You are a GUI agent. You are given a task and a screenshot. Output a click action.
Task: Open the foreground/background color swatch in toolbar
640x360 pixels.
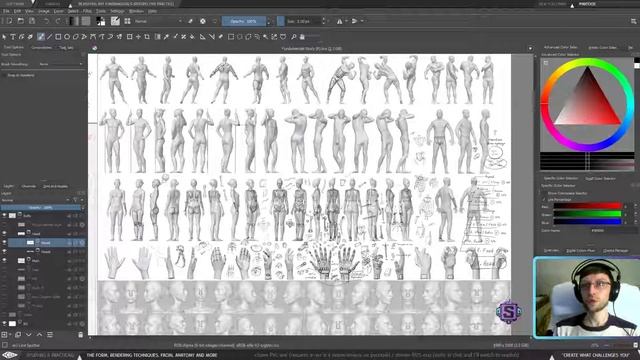point(100,21)
